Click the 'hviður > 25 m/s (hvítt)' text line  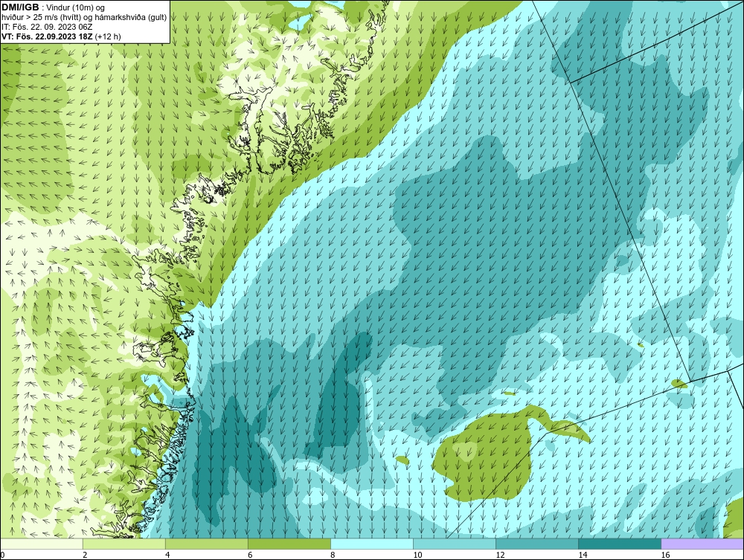(x=84, y=17)
